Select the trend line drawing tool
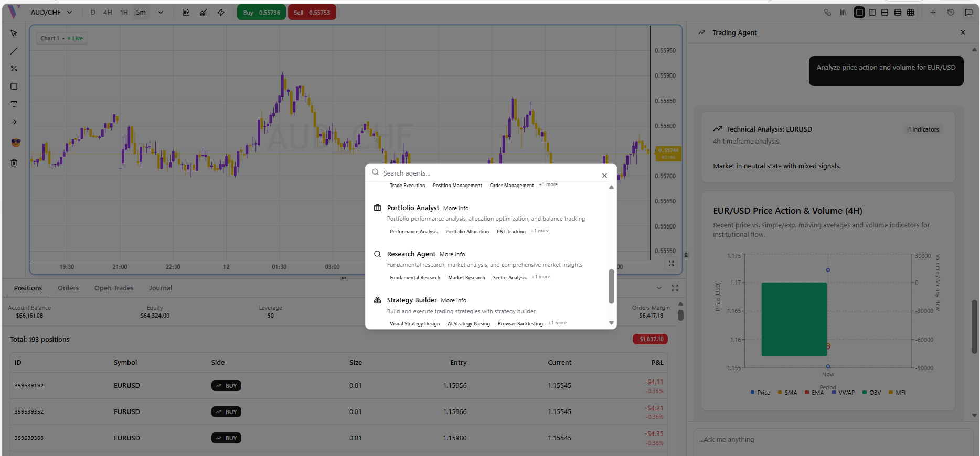This screenshot has width=980, height=456. (x=14, y=51)
